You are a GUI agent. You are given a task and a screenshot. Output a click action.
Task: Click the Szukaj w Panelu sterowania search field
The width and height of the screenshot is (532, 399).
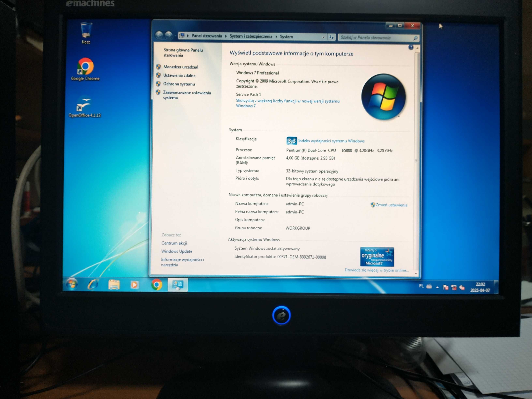(378, 38)
